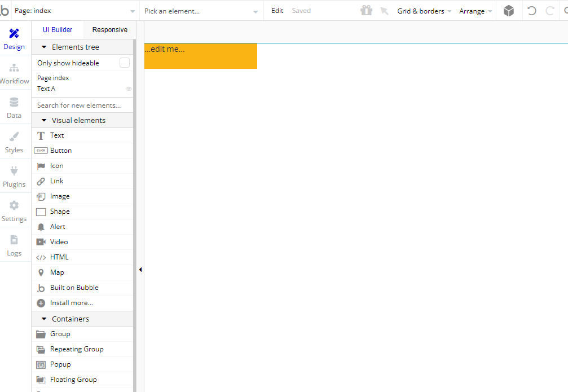Open the Workflow section in sidebar

[x=14, y=73]
